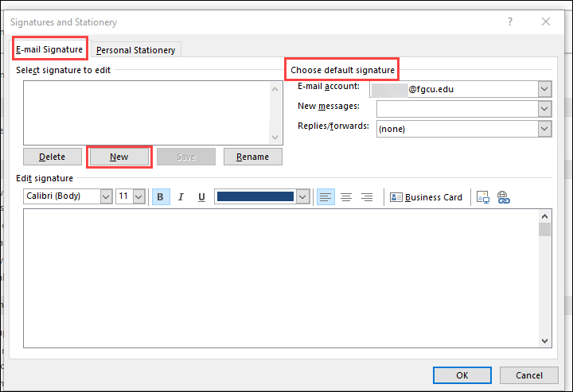This screenshot has height=392, width=573.
Task: Click the Help question mark icon
Action: pyautogui.click(x=510, y=22)
